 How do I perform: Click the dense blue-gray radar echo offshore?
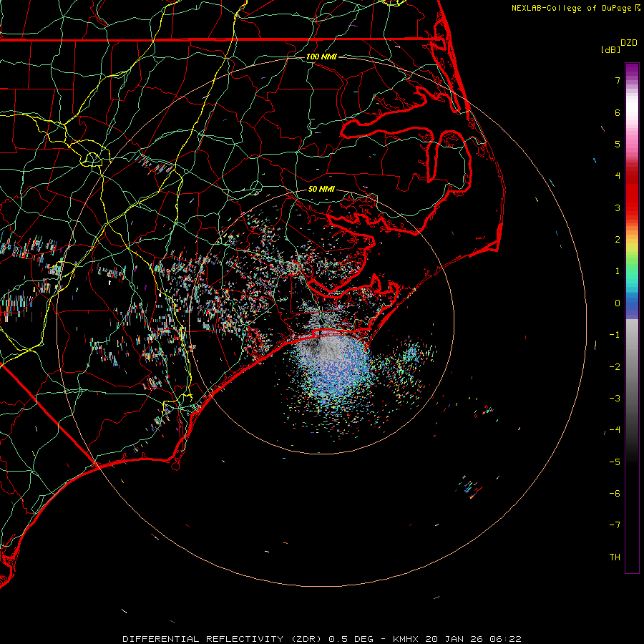point(335,368)
